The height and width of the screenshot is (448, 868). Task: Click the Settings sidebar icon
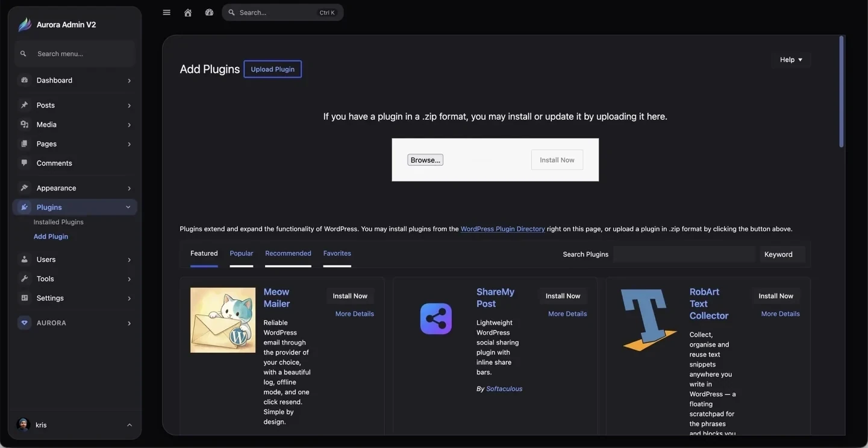pyautogui.click(x=24, y=298)
